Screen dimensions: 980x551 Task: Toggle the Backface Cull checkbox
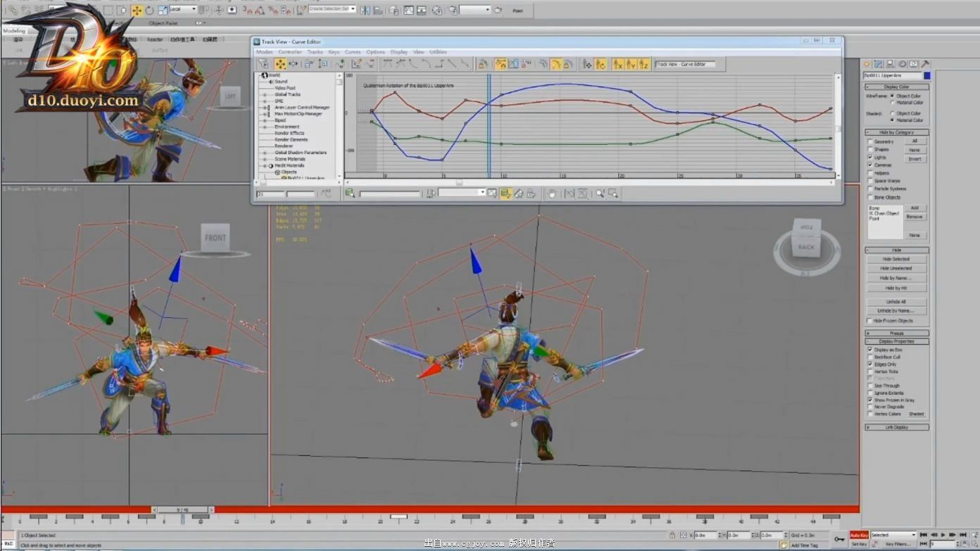point(870,357)
